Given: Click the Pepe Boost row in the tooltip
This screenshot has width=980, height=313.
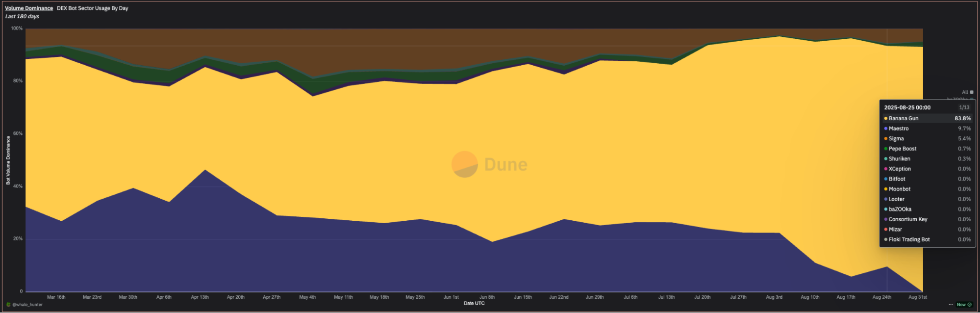Looking at the screenshot, I should tap(927, 149).
